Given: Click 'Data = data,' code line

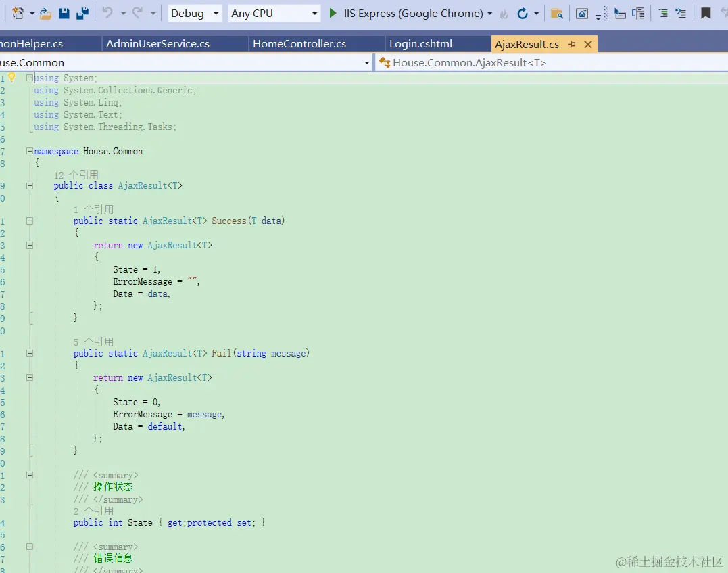Looking at the screenshot, I should point(141,294).
